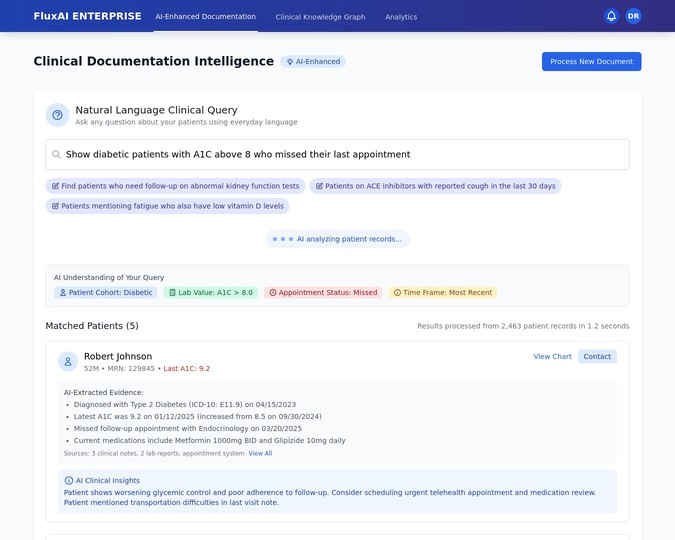Select the abnormal kidney function tests suggestion
This screenshot has width=675, height=540.
[175, 186]
